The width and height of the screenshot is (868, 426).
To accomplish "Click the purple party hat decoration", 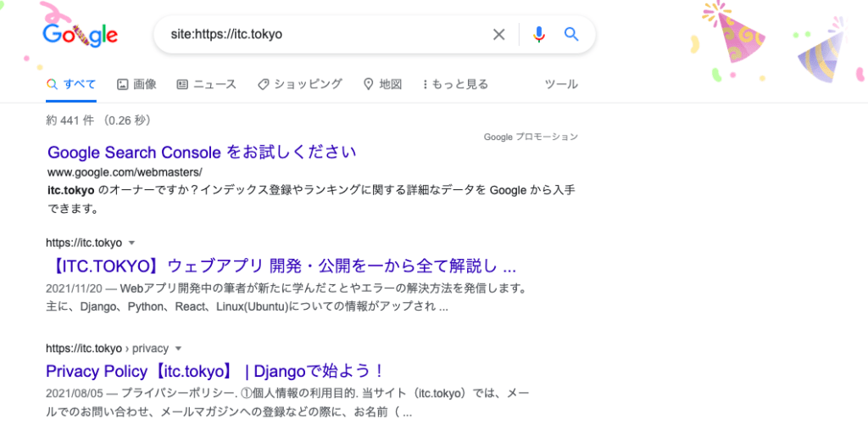I will (x=822, y=50).
